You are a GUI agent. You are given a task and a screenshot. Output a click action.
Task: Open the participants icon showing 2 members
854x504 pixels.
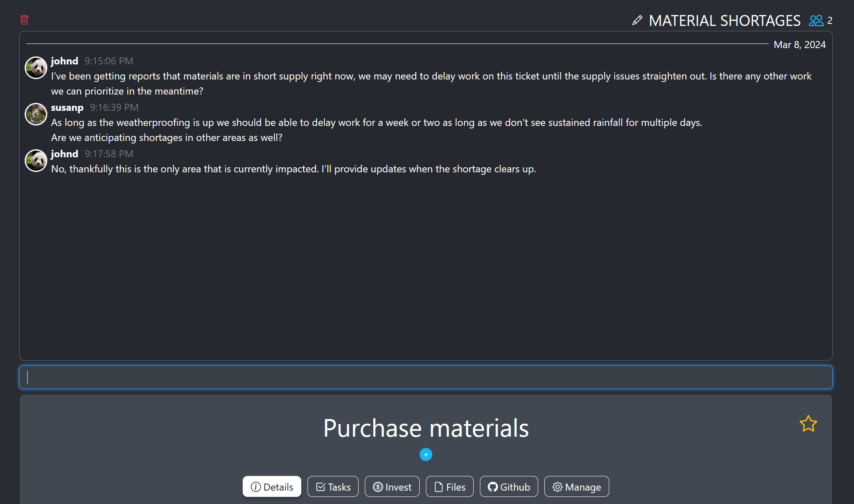click(x=816, y=20)
